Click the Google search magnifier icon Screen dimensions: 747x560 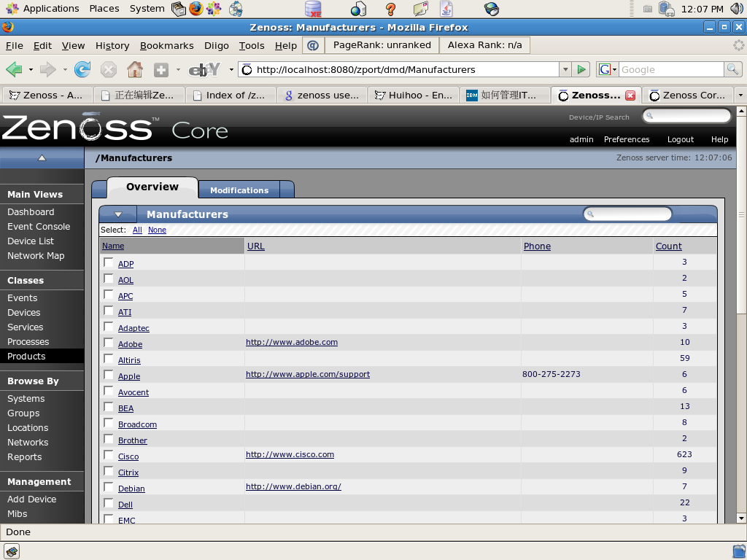732,69
